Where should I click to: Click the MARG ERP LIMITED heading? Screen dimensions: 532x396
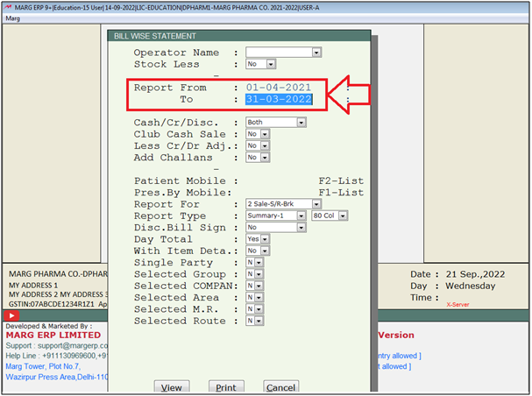(53, 335)
